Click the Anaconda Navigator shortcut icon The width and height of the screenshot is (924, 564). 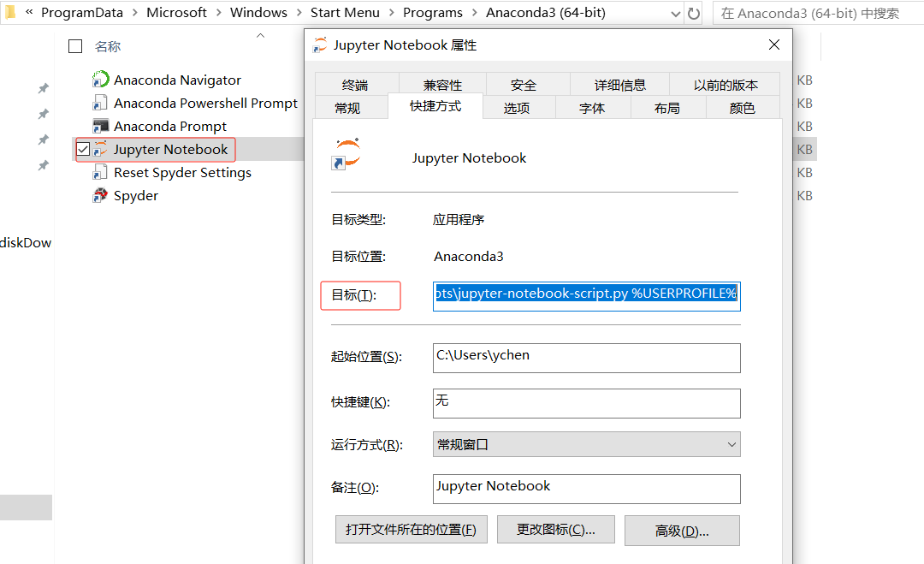[x=101, y=79]
